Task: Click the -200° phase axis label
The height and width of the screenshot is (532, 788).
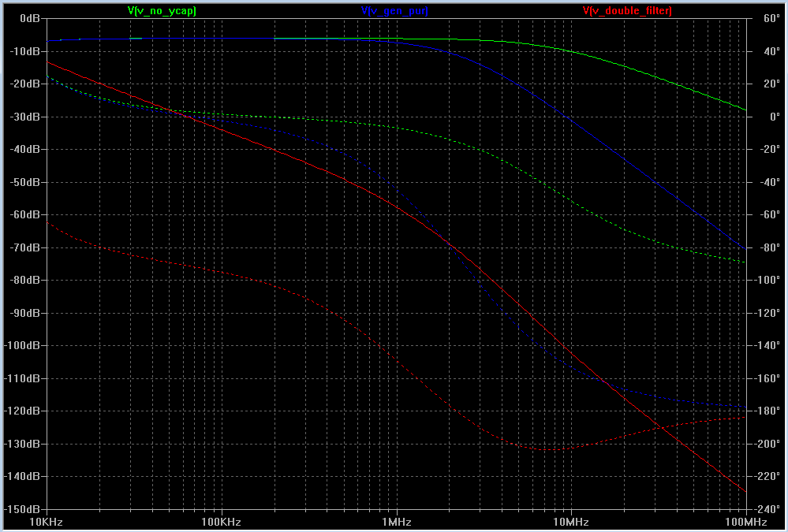Action: pyautogui.click(x=767, y=444)
